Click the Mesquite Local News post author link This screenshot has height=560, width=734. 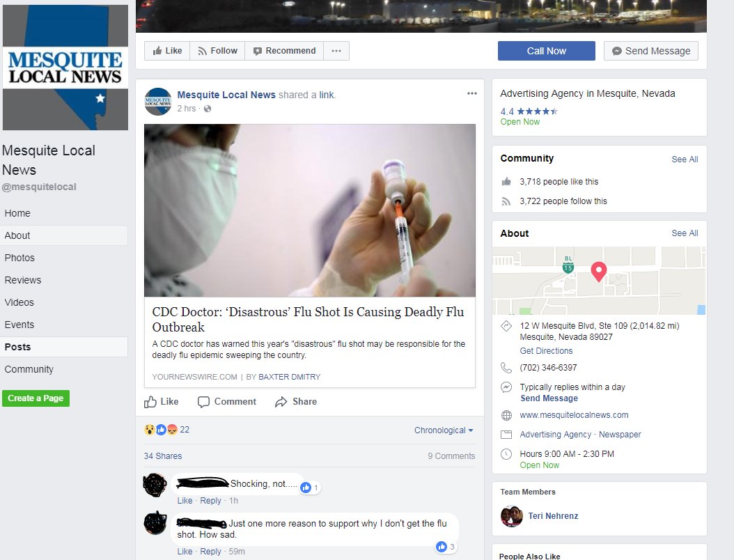click(226, 95)
